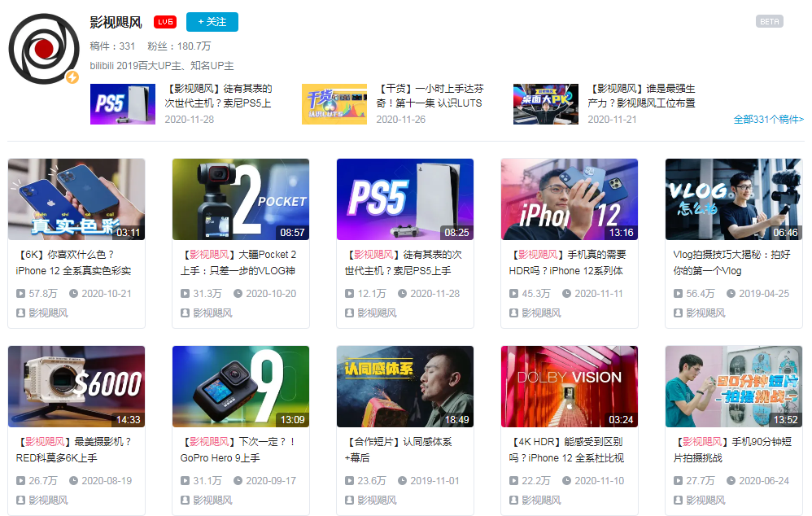Screen dimensions: 812x516
Task: Click the 稿件：331 upload count
Action: (112, 46)
